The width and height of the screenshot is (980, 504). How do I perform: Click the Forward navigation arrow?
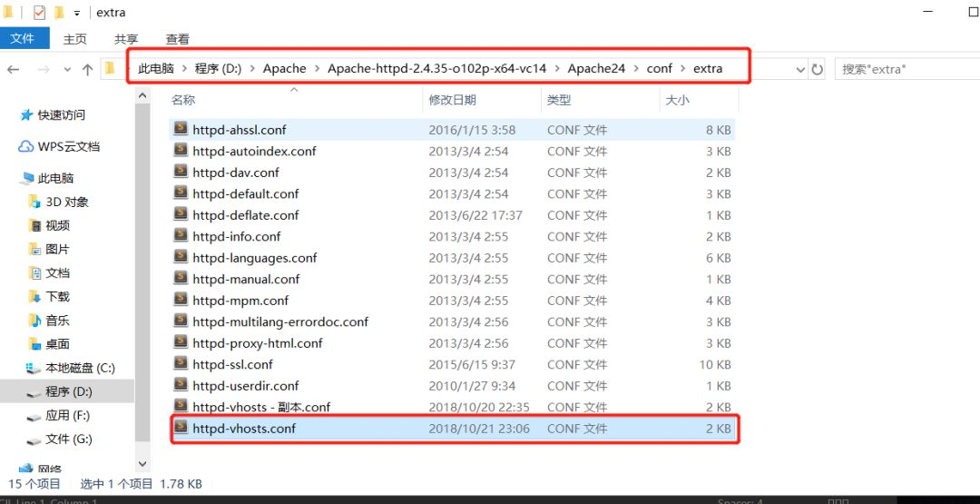pos(44,69)
